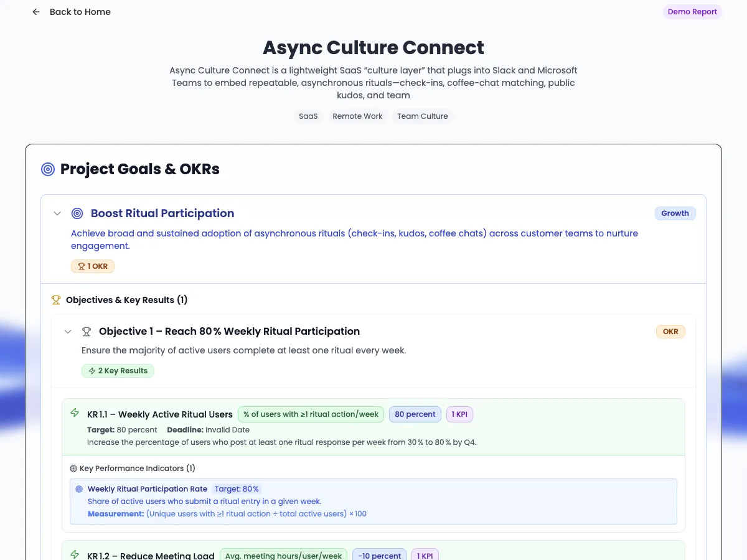Viewport: 747px width, 560px height.
Task: Click the 1 OKR badge
Action: click(93, 266)
